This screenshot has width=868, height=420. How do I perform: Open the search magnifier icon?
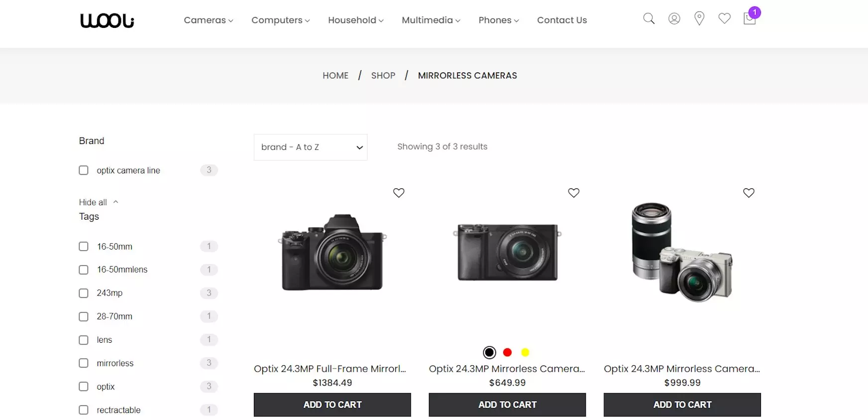(649, 19)
